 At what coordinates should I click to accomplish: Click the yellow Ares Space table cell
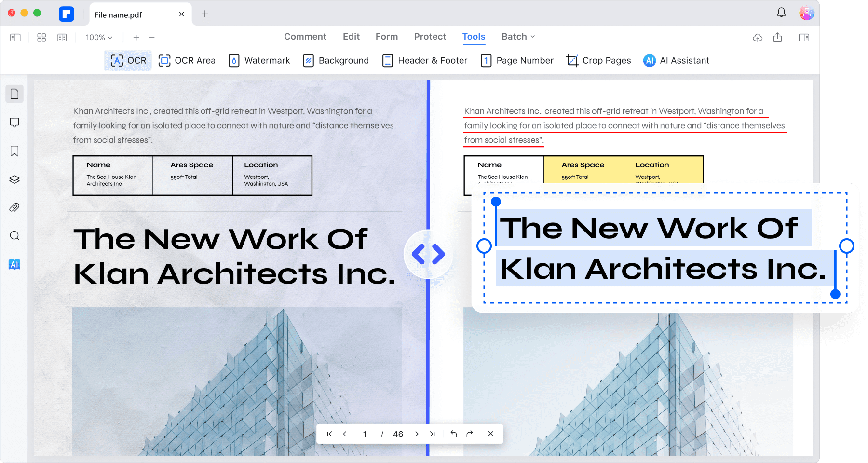pos(583,170)
